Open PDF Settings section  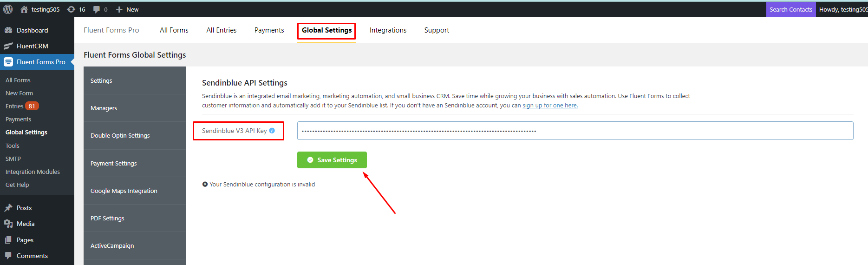(x=135, y=218)
